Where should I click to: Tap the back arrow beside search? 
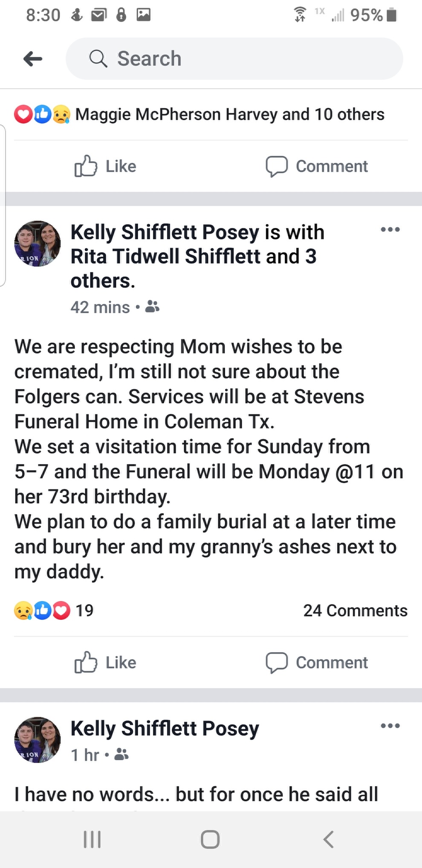pyautogui.click(x=33, y=59)
